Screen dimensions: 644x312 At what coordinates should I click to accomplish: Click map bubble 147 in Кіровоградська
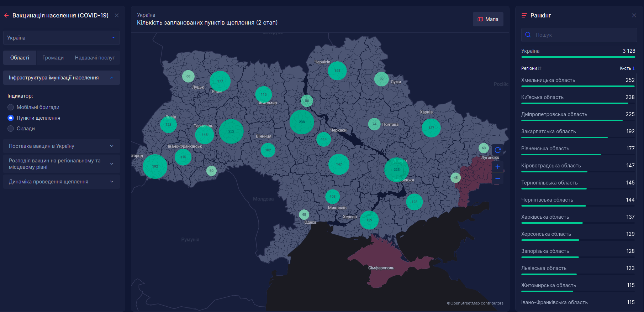pos(339,164)
